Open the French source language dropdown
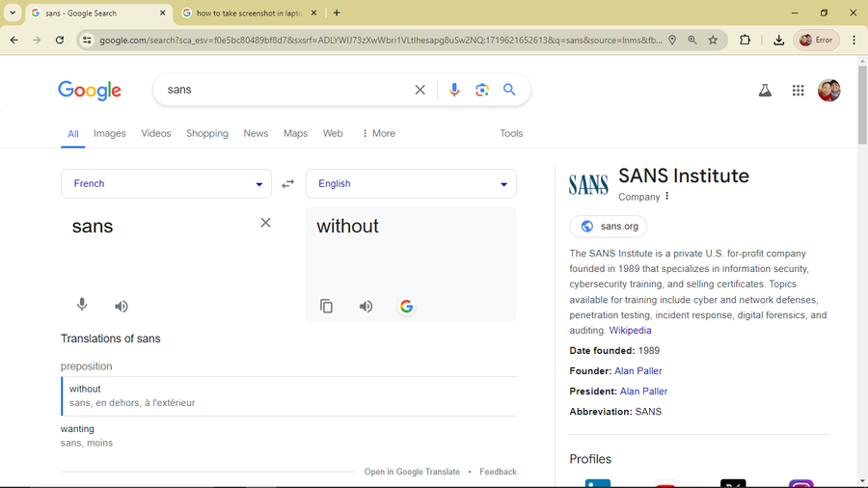Screen dimensions: 868x488 [x=166, y=183]
